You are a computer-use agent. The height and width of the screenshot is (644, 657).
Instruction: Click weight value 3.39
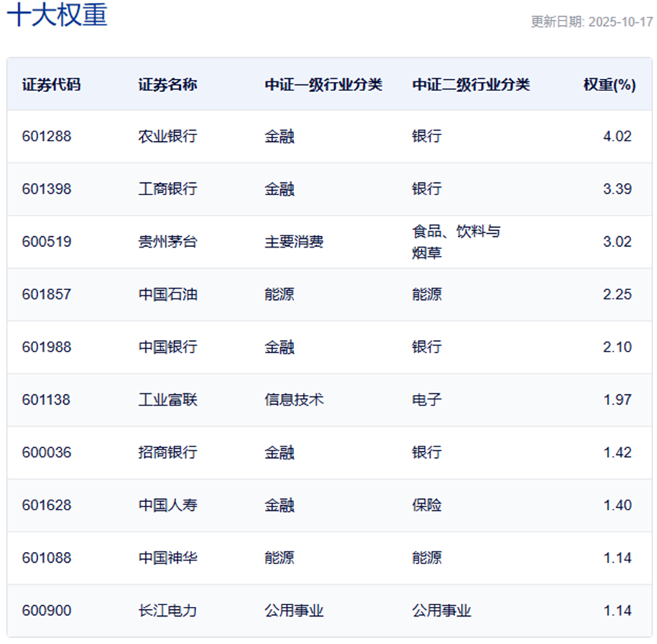click(x=618, y=189)
